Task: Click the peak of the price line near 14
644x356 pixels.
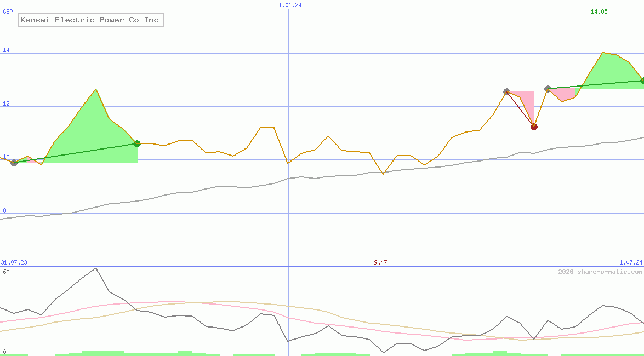Action: [x=602, y=53]
